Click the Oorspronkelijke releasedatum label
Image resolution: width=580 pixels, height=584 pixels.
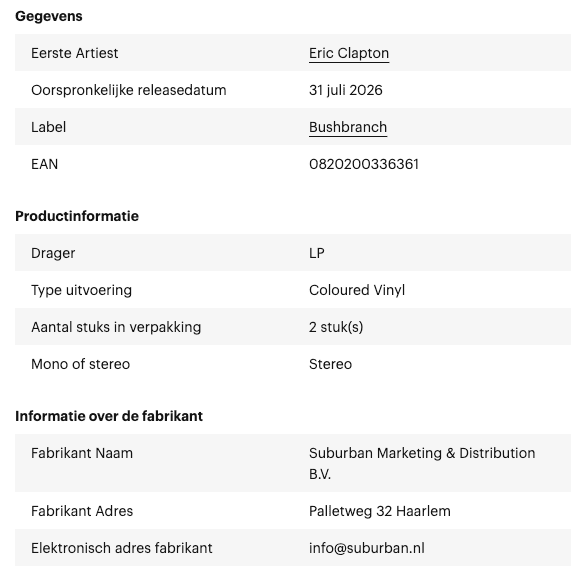point(129,91)
